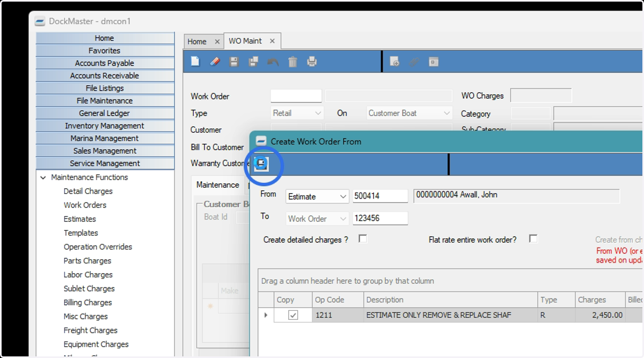Collapse the Maintenance Functions tree node
This screenshot has width=644, height=358.
click(43, 177)
